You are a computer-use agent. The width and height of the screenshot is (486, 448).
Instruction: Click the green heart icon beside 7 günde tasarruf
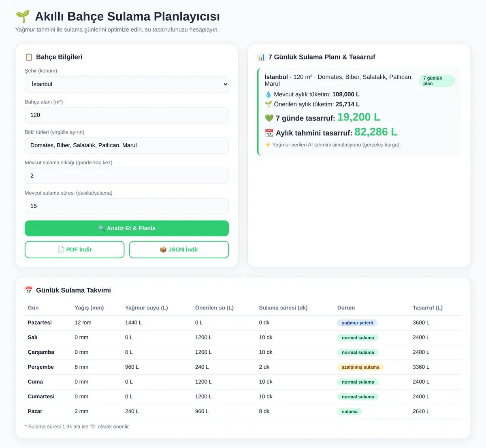pos(269,118)
